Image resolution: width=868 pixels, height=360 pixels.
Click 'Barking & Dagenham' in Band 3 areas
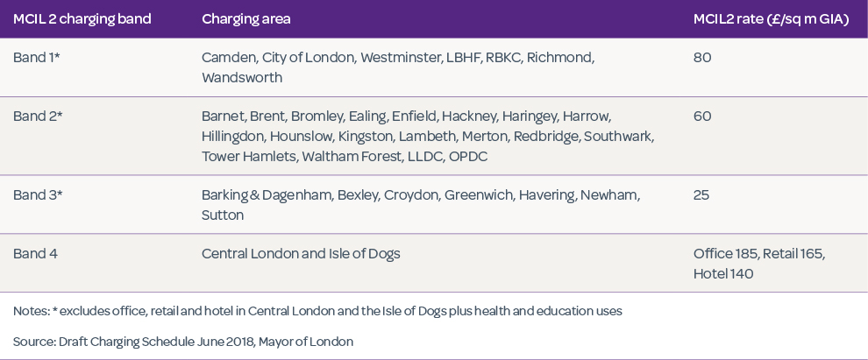tap(266, 195)
